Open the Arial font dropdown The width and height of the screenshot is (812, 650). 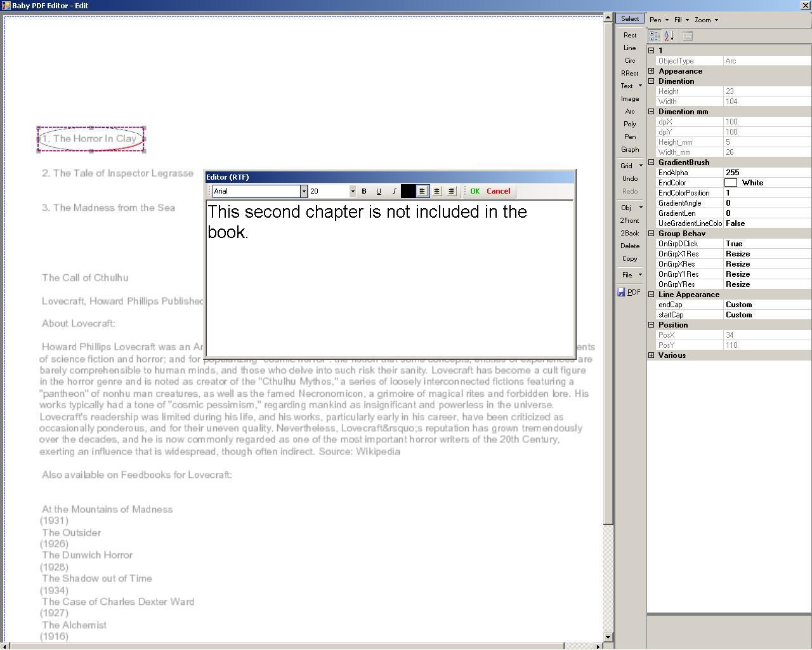pos(304,191)
